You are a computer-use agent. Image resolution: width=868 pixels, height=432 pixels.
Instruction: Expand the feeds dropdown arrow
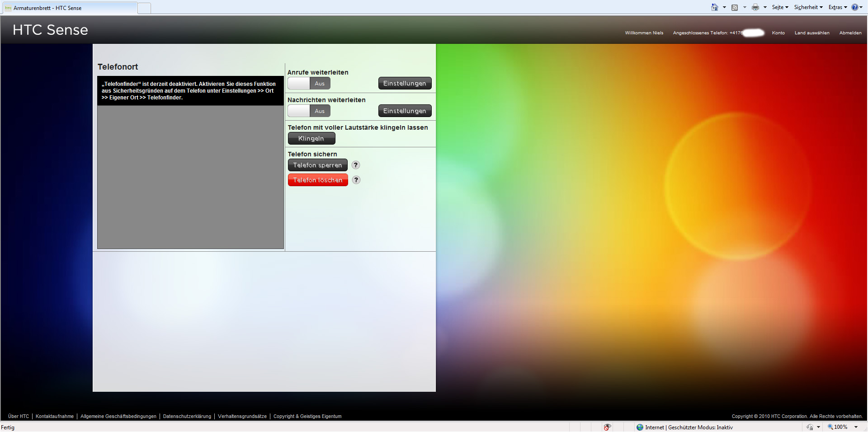pyautogui.click(x=745, y=7)
